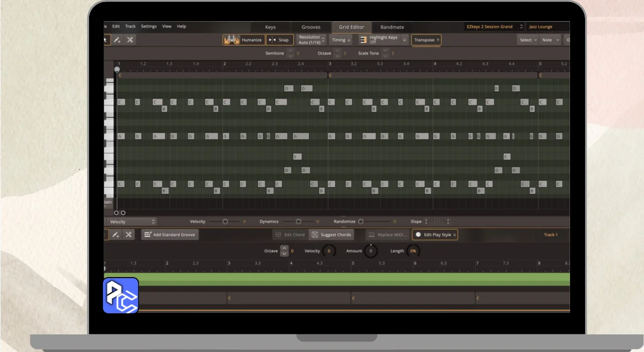The image size is (644, 352).
Task: Open the EZkeys 2 Session Grand instrument selector
Action: (494, 27)
